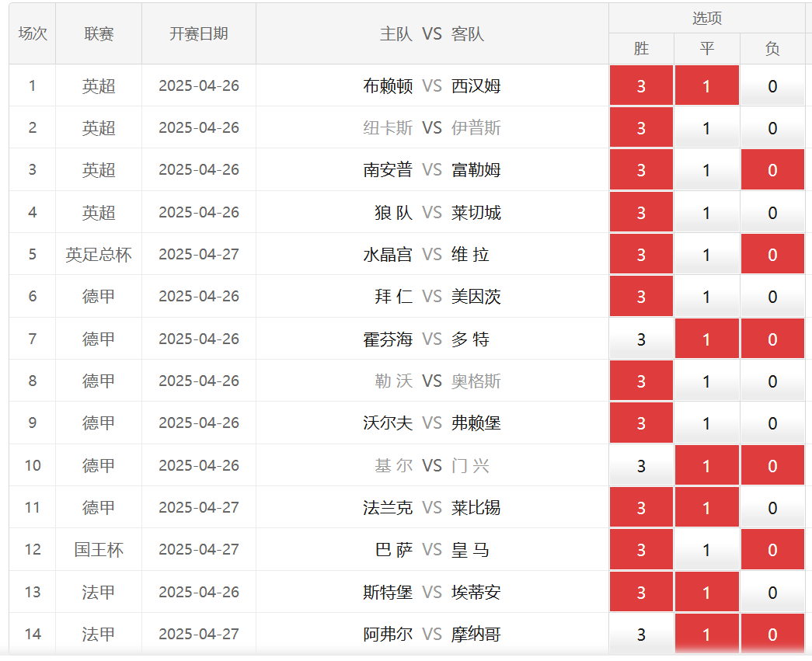Deselect 胜 (3) for 纽卡斯 VS 伊普斯
This screenshot has width=812, height=661.
coord(641,128)
